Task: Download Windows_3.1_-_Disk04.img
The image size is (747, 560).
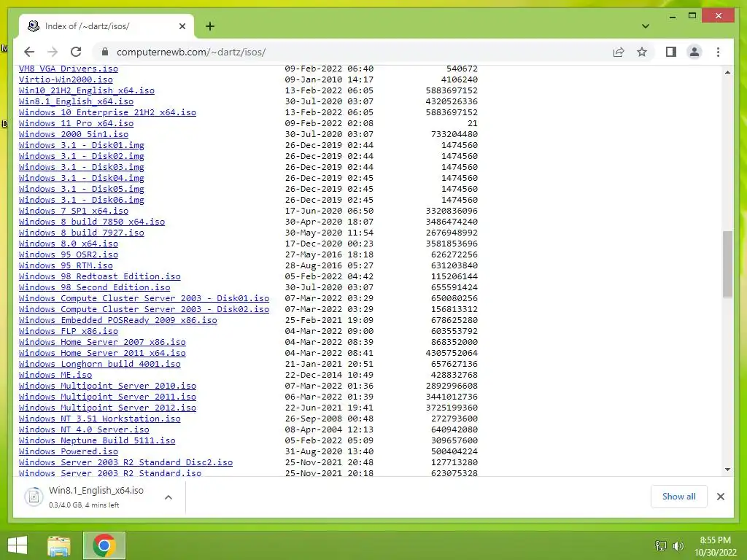Action: coord(82,178)
